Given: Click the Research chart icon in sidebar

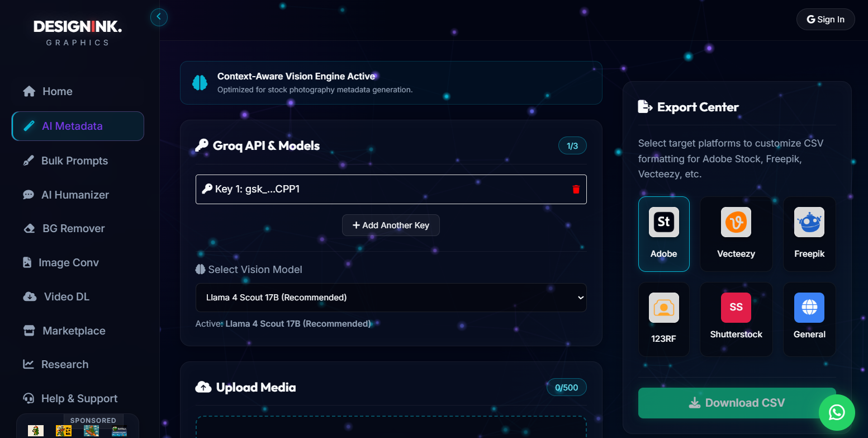Looking at the screenshot, I should click(x=29, y=364).
